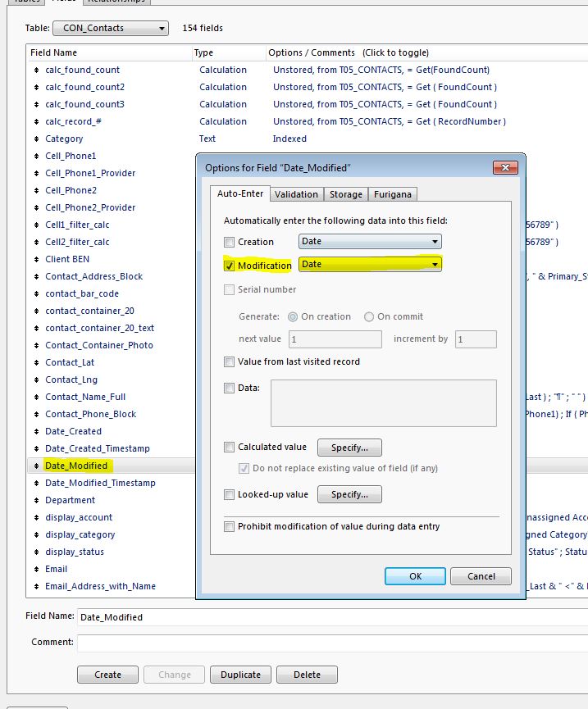Check the Data auto-enter checkbox
The width and height of the screenshot is (588, 709).
click(x=230, y=388)
